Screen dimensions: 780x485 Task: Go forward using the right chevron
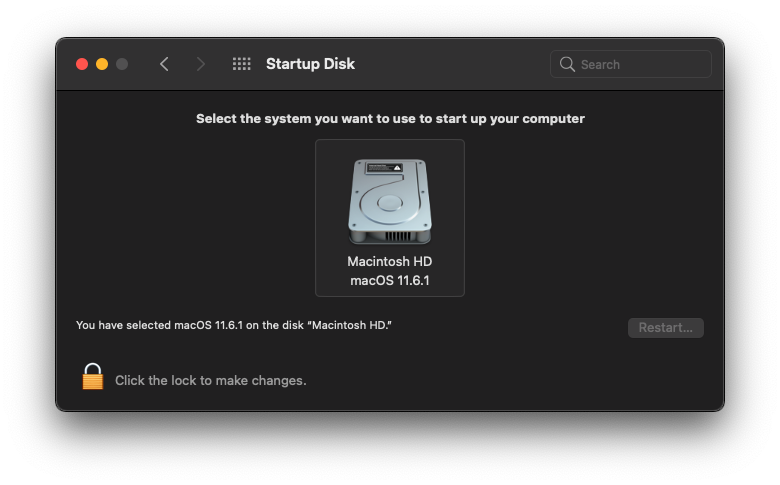click(200, 64)
